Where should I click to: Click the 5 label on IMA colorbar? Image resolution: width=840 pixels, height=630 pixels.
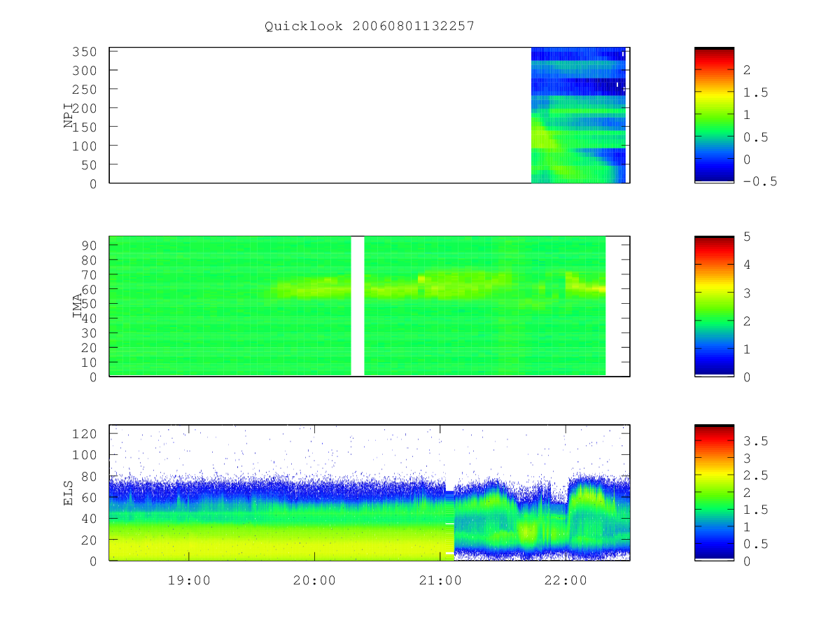click(x=747, y=237)
